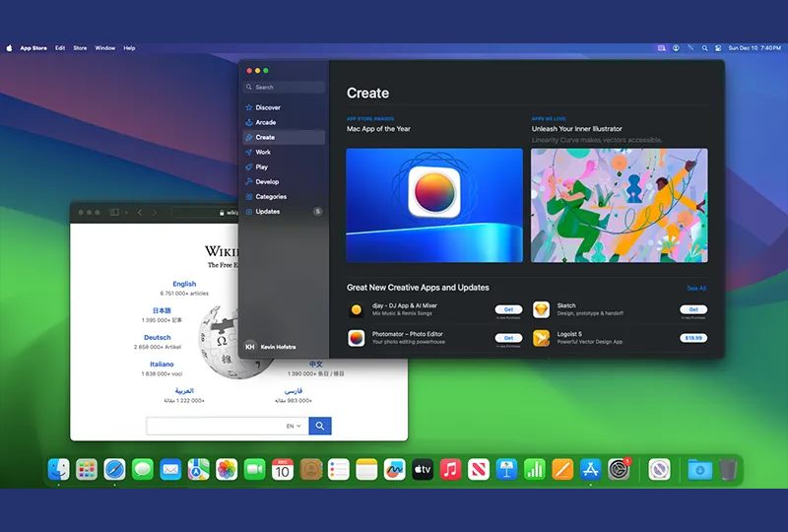Viewport: 788px width, 532px height.
Task: Click the Logoist 5 app icon
Action: click(541, 338)
